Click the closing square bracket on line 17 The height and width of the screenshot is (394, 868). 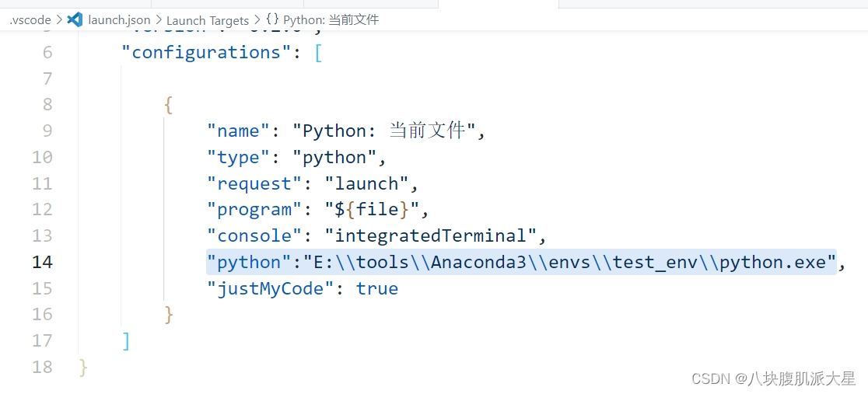(x=126, y=341)
